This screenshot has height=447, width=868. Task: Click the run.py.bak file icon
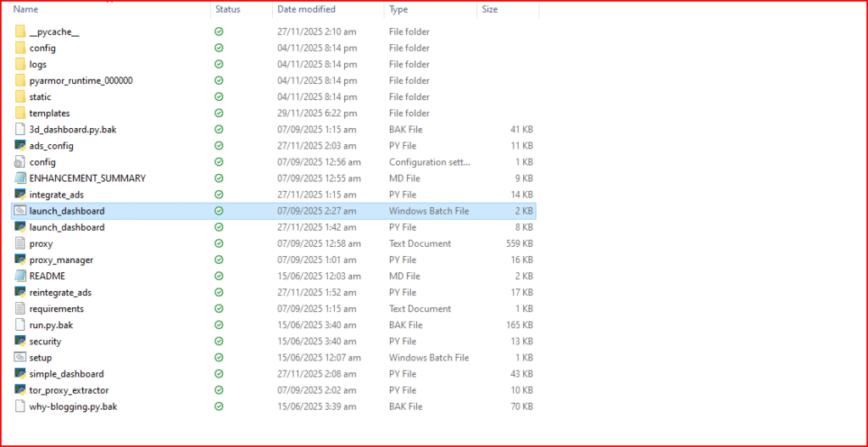coord(20,325)
